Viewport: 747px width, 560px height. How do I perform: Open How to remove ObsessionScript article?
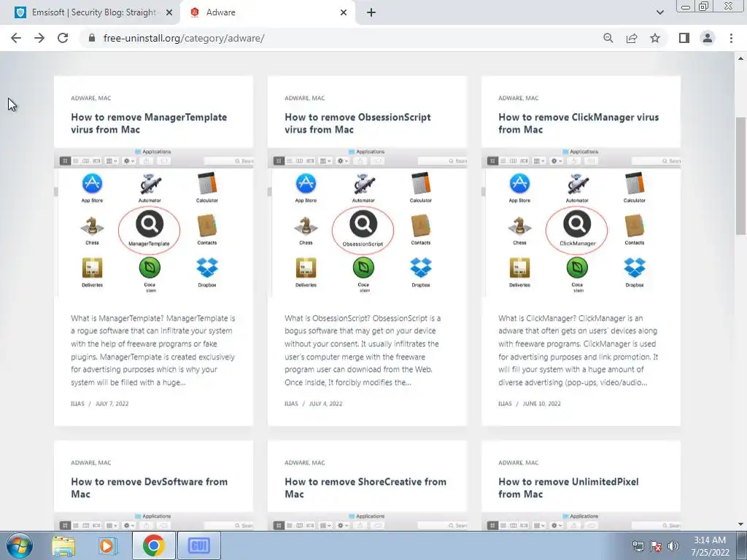(357, 123)
